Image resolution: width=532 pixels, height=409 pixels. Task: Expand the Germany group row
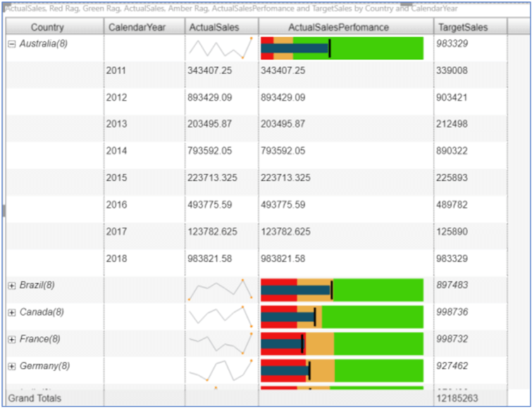point(11,366)
